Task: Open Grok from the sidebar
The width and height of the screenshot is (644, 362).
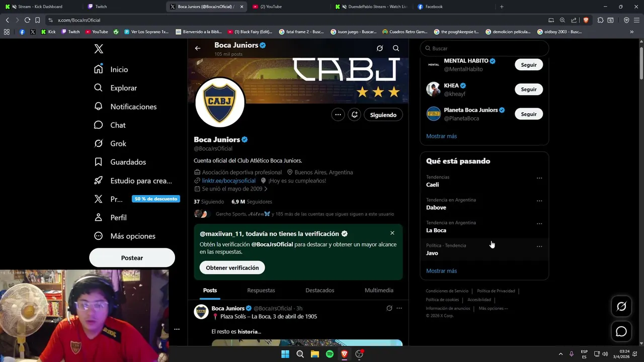Action: click(x=110, y=144)
